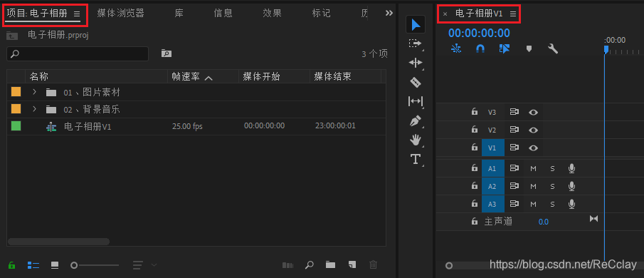Expand the 02、背景音乐 bin
Viewport: 644px width, 278px height.
pyautogui.click(x=34, y=109)
